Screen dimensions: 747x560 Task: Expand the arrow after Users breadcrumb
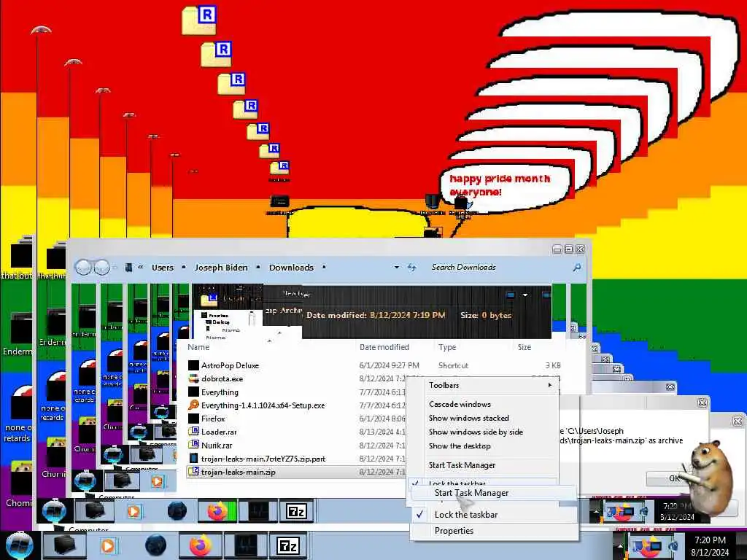pyautogui.click(x=184, y=268)
